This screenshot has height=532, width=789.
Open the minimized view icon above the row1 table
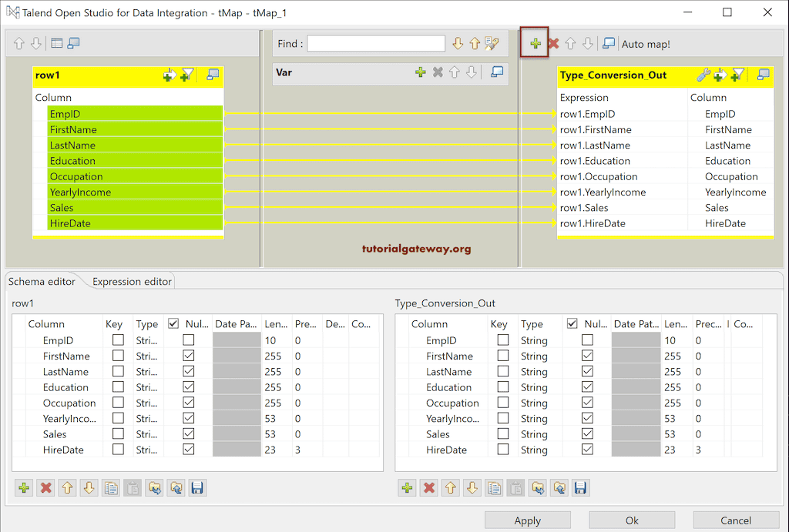coord(56,43)
